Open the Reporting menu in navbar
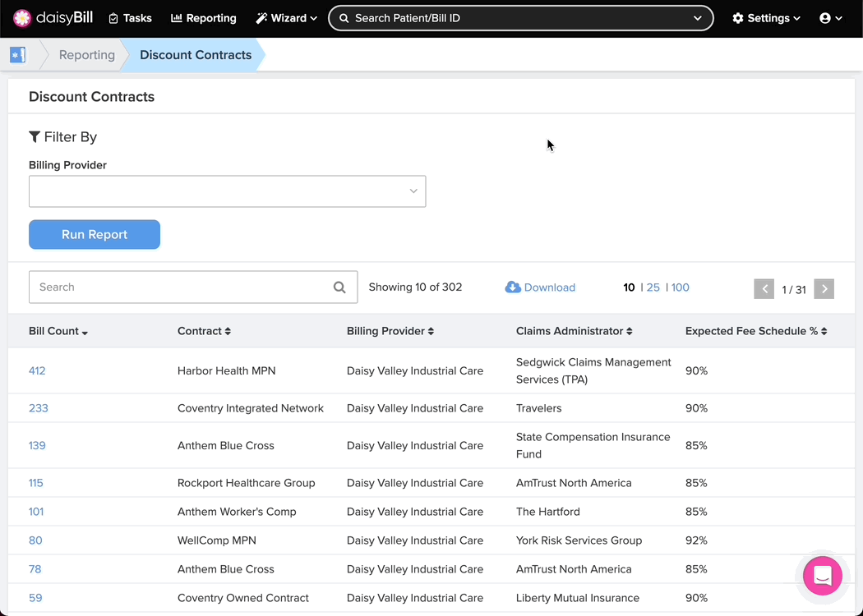 (204, 18)
